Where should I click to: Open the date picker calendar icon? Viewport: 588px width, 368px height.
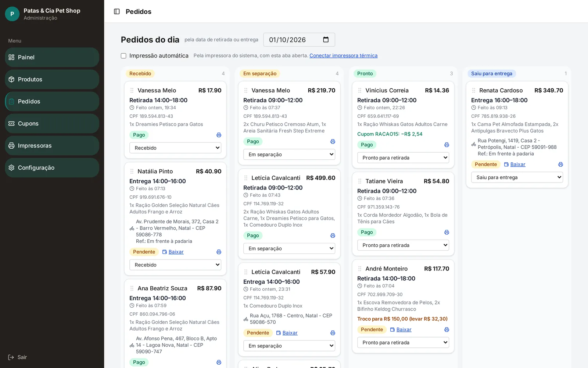[326, 40]
